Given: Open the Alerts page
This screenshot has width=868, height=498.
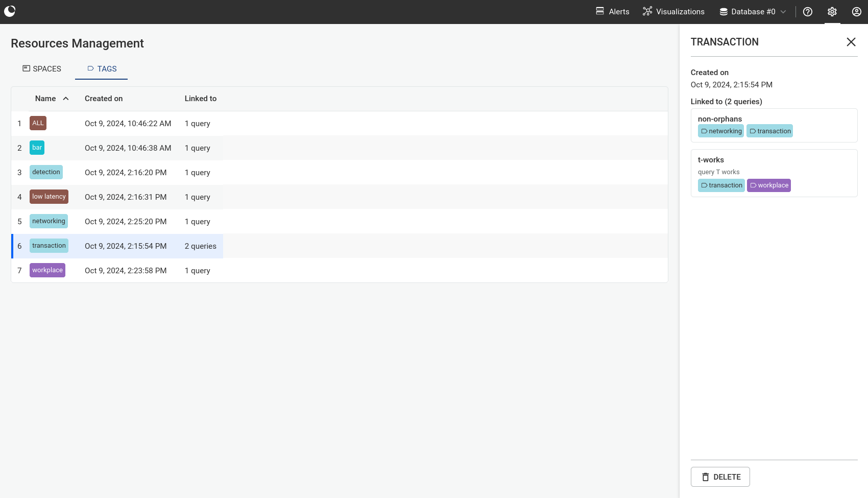Looking at the screenshot, I should point(613,12).
